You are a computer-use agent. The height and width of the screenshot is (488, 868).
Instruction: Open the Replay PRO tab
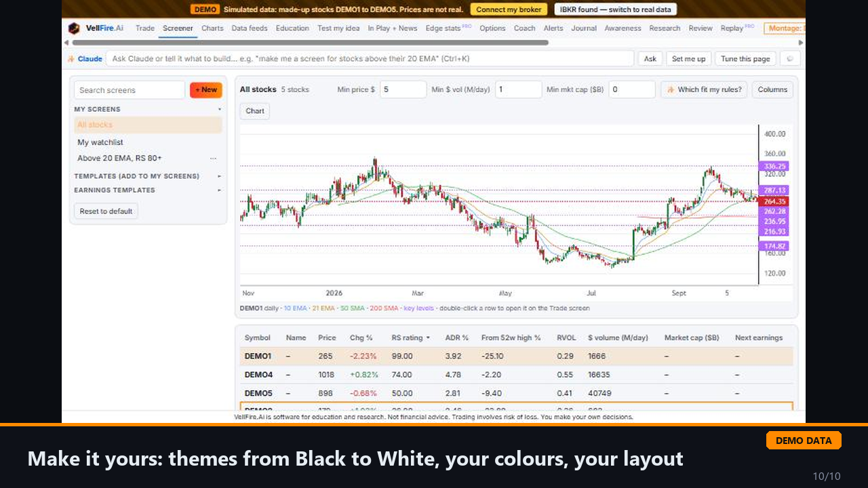(737, 28)
